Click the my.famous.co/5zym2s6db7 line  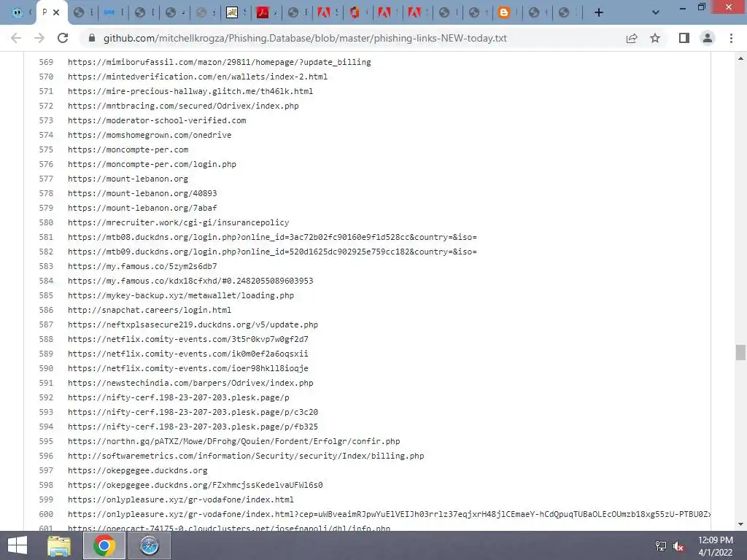pos(142,266)
